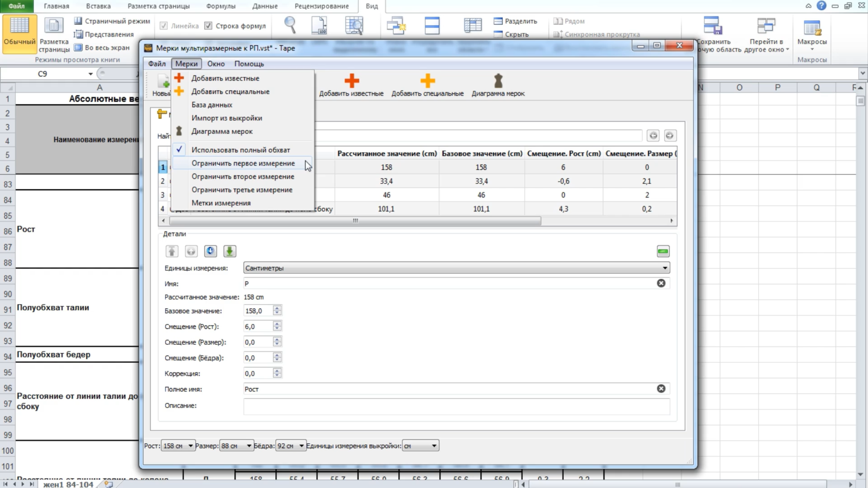The width and height of the screenshot is (868, 488).
Task: Click the orange-red plus Добавить известные toolbar icon
Action: click(352, 80)
